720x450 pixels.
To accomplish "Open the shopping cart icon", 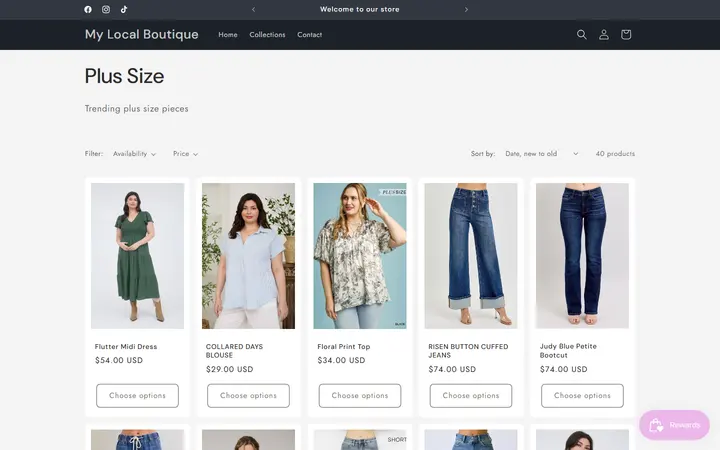I will click(626, 34).
